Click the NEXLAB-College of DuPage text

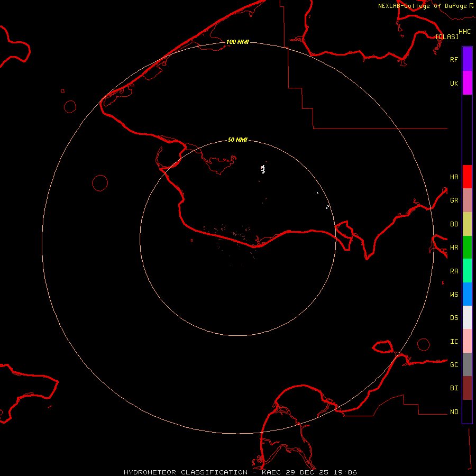point(422,6)
